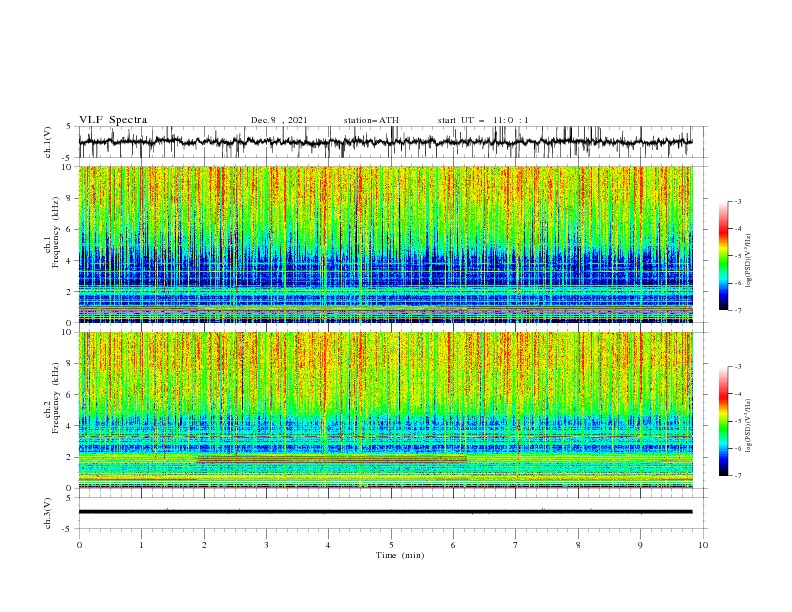Click the "-6" tick on ch.2 colorbar

(738, 448)
